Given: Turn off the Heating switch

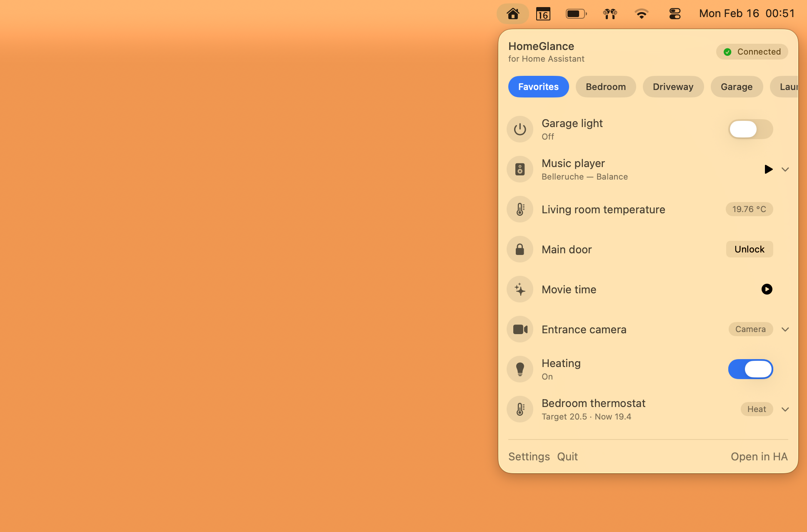Looking at the screenshot, I should point(750,369).
